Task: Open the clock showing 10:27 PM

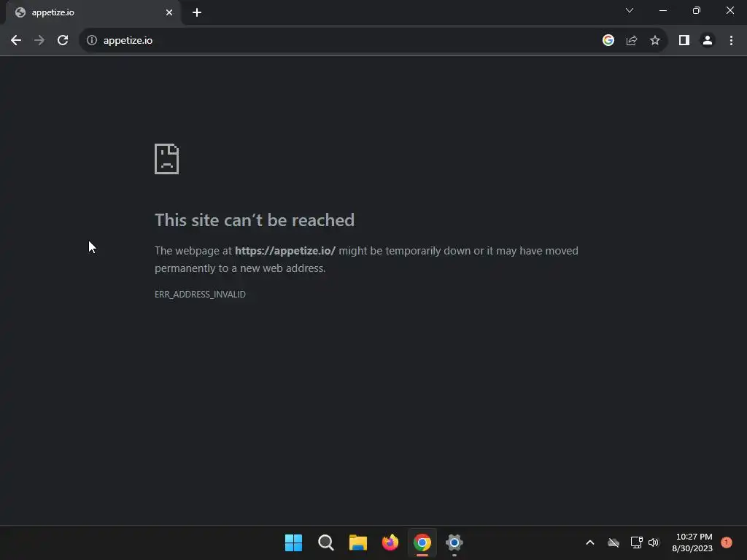Action: coord(693,542)
